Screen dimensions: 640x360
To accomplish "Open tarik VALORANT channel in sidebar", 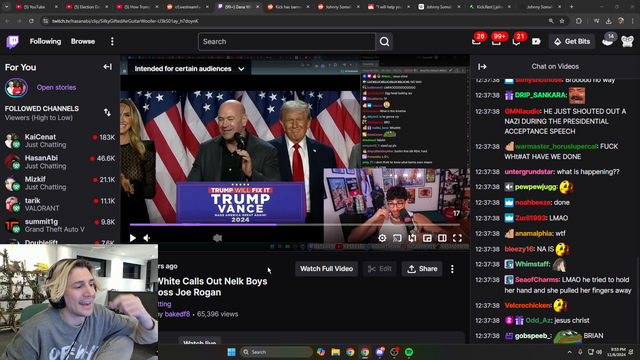I will coord(60,204).
